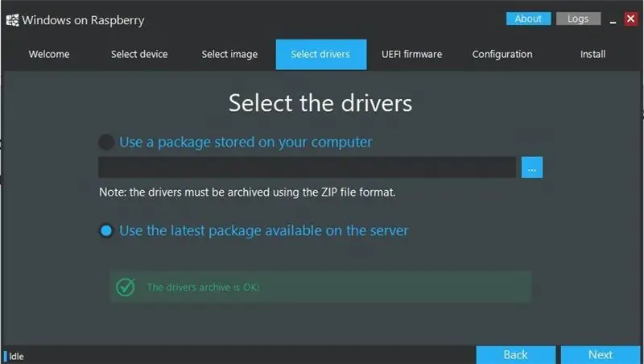Screen dimensions: 644x364
Task: Click the 'Windows on Raspberry' window title
Action: pyautogui.click(x=84, y=21)
